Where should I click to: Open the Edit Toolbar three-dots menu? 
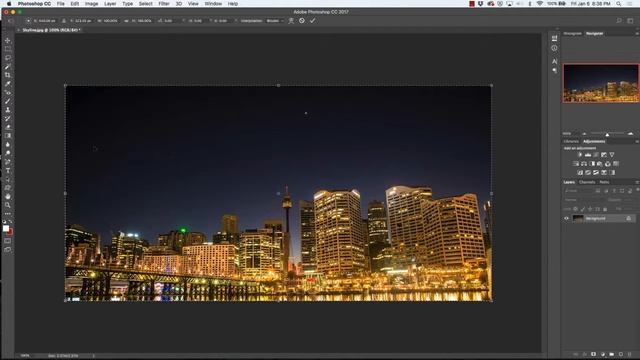[x=8, y=214]
